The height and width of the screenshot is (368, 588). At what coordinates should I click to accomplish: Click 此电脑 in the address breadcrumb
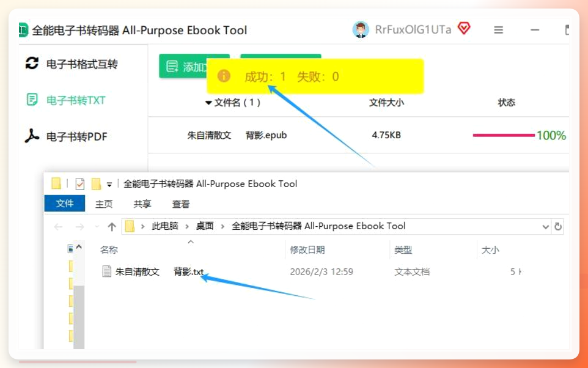[x=164, y=226]
